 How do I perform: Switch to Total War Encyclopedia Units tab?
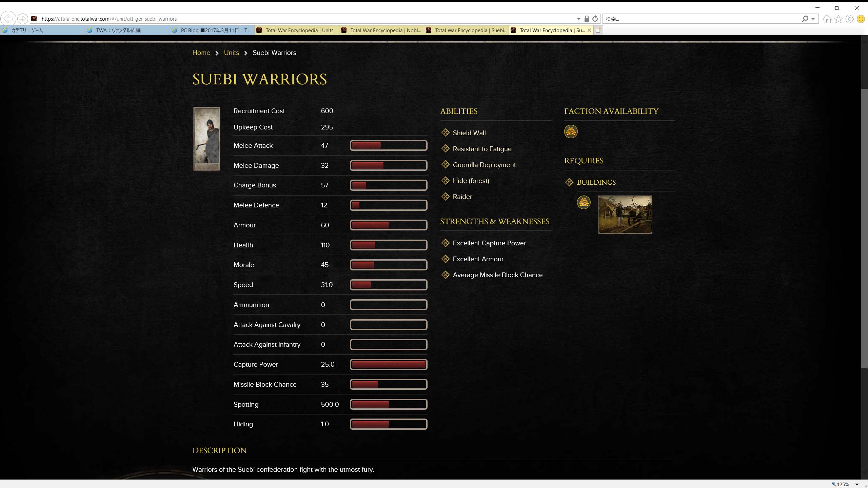pos(297,30)
